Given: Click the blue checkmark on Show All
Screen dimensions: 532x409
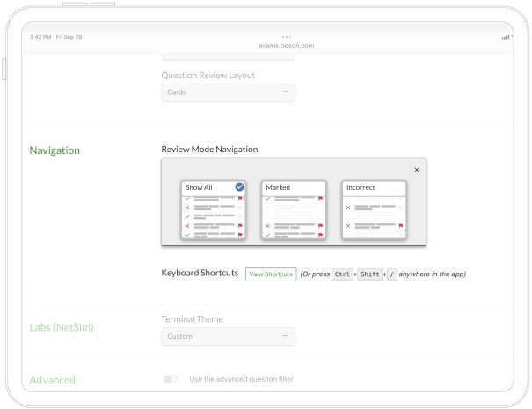Looking at the screenshot, I should pos(239,187).
